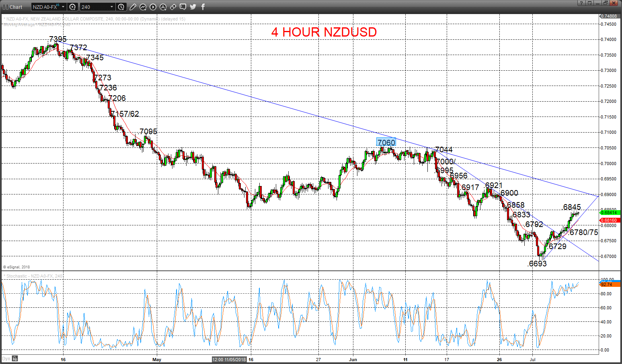Viewport: 622px width, 364px height.
Task: Open the window options dropdown icon
Action: click(x=590, y=3)
